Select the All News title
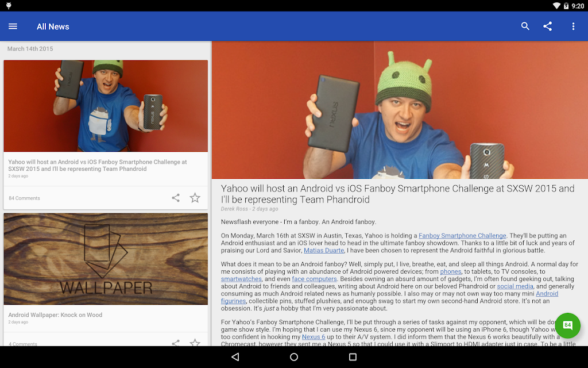Viewport: 588px width, 368px height. [x=53, y=26]
